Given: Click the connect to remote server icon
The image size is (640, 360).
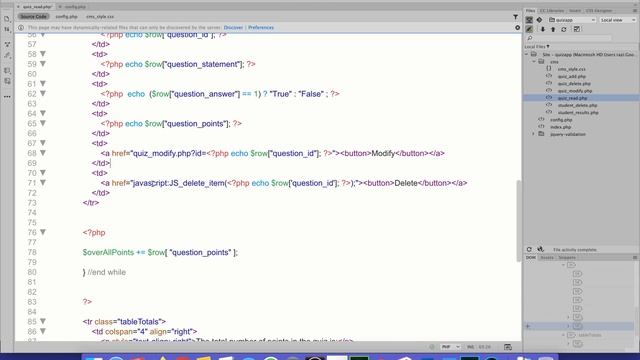Looking at the screenshot, I should pos(529,20).
